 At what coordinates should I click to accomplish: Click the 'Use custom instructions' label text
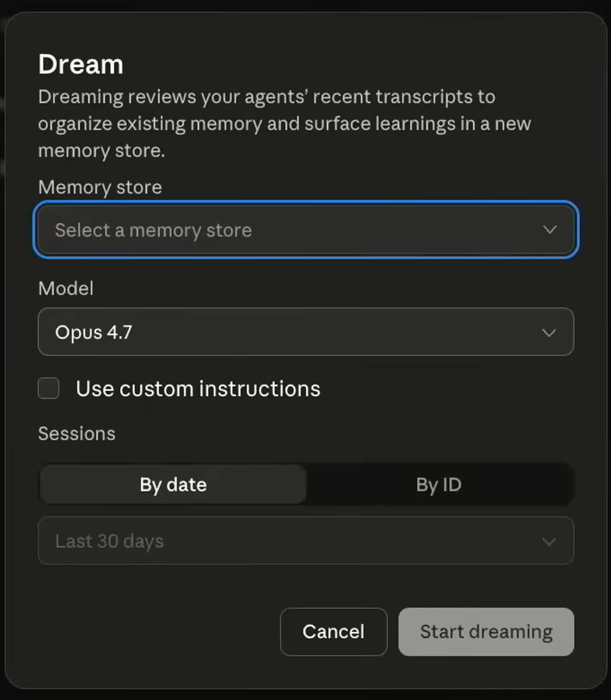[198, 389]
